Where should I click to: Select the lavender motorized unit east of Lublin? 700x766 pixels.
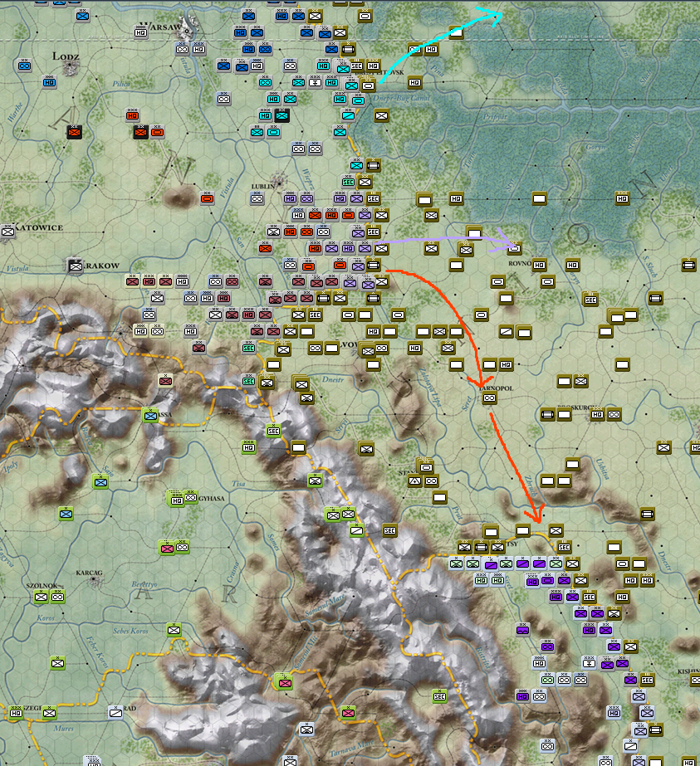tap(307, 199)
